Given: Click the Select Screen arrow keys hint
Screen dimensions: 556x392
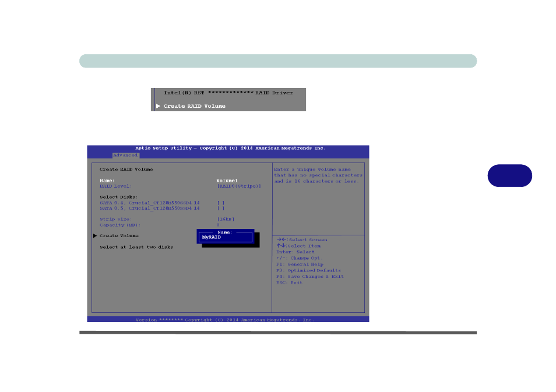Looking at the screenshot, I should (x=302, y=240).
